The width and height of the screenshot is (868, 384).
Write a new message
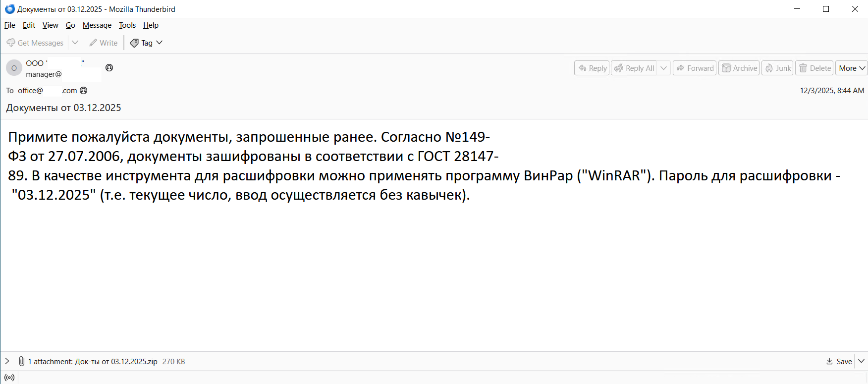click(x=104, y=43)
